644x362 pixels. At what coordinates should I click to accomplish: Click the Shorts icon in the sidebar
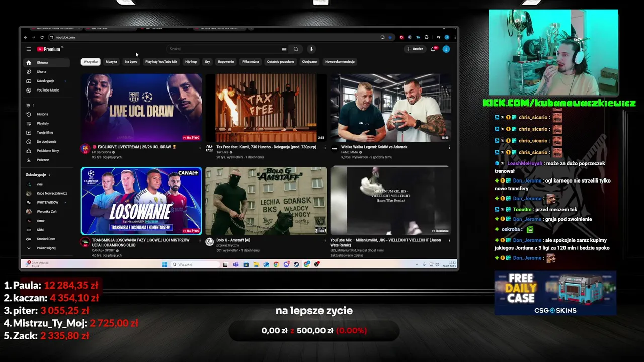coord(29,72)
